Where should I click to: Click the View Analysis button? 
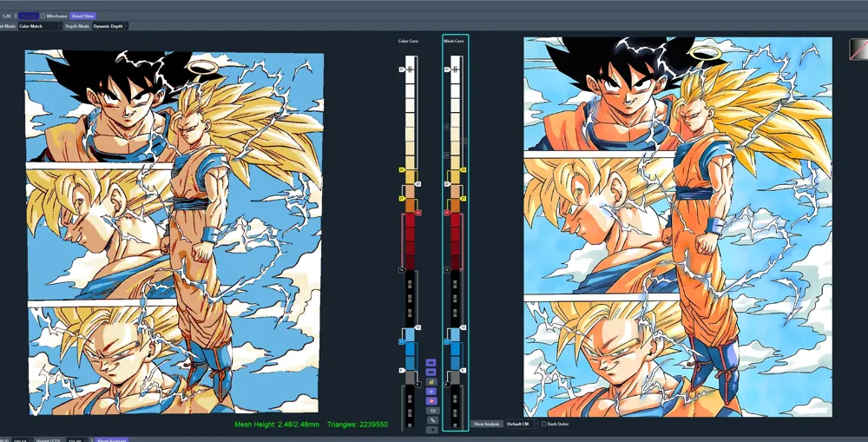pos(487,424)
